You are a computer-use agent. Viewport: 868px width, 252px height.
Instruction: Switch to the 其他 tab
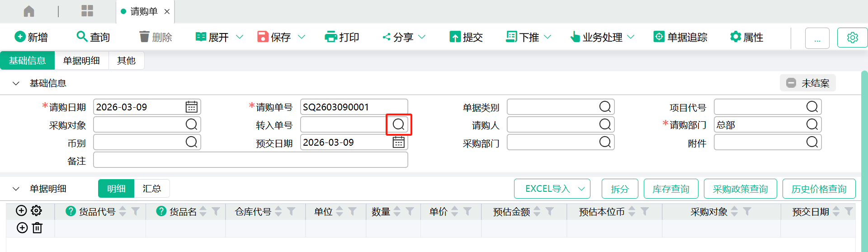[126, 61]
